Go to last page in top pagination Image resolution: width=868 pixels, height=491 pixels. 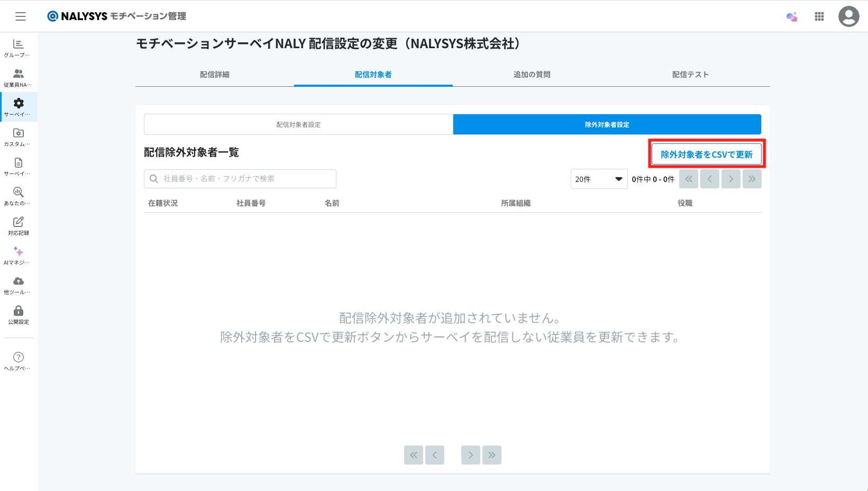(752, 179)
